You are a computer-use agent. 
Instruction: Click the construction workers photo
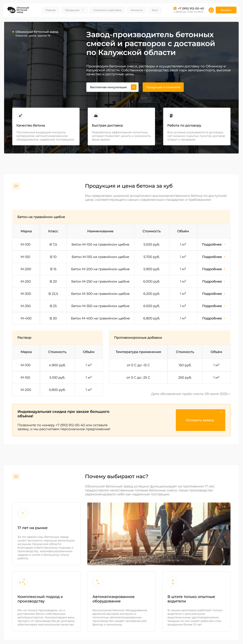point(159,533)
